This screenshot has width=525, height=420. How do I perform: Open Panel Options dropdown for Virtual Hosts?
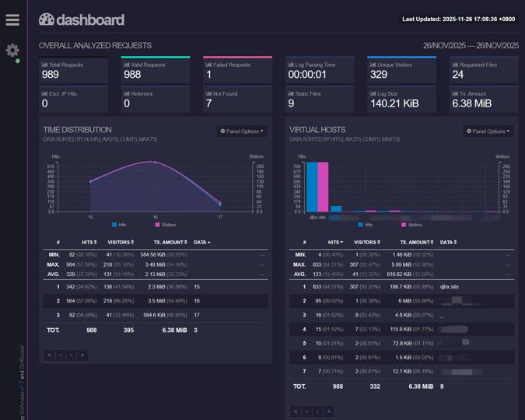tap(488, 131)
